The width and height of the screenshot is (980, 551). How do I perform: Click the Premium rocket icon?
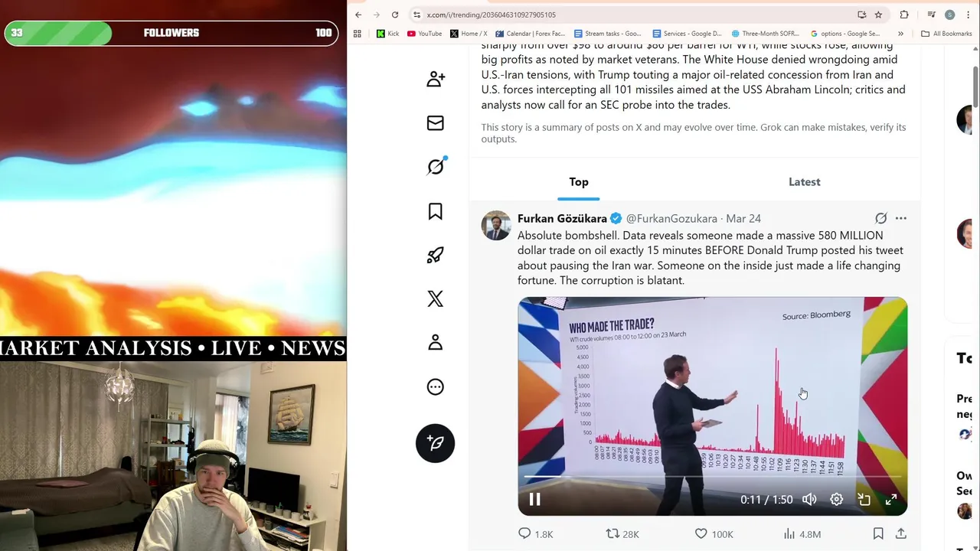coord(435,255)
